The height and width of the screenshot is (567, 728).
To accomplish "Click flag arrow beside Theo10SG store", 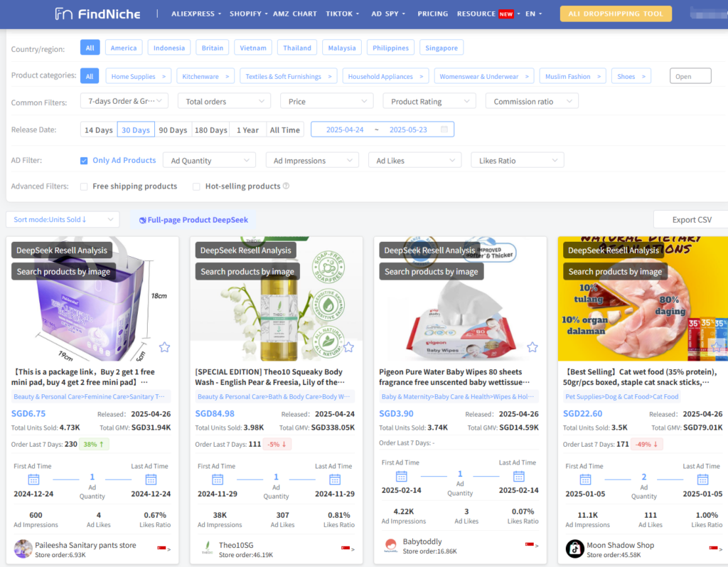I will [x=348, y=549].
